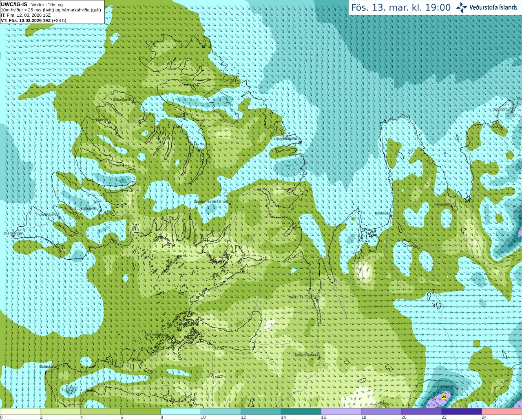Viewport: 522px width, 420px height.
Task: Click the Bjargtangar station dot
Action: [x=13, y=236]
